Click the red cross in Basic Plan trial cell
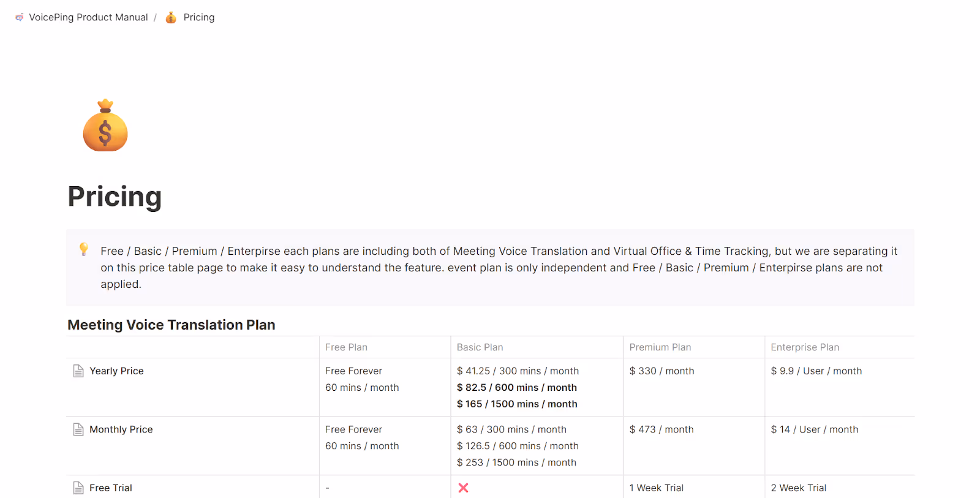The height and width of the screenshot is (498, 980). (x=463, y=488)
